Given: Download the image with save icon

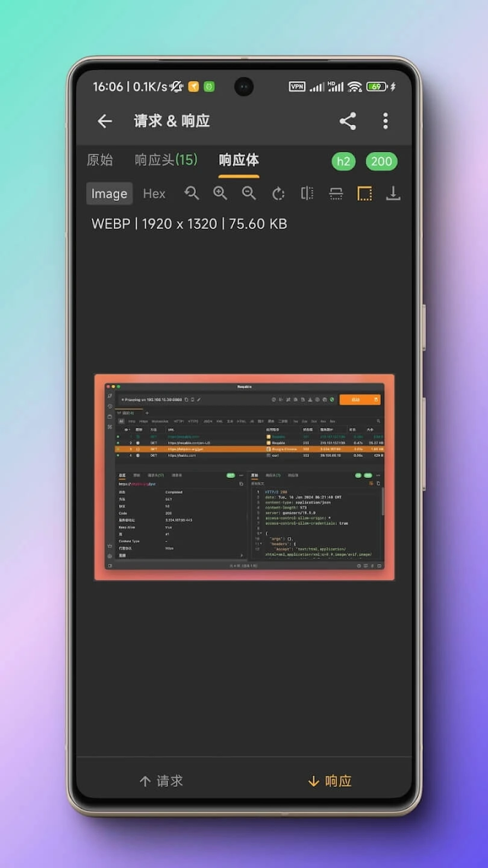Looking at the screenshot, I should (x=393, y=193).
